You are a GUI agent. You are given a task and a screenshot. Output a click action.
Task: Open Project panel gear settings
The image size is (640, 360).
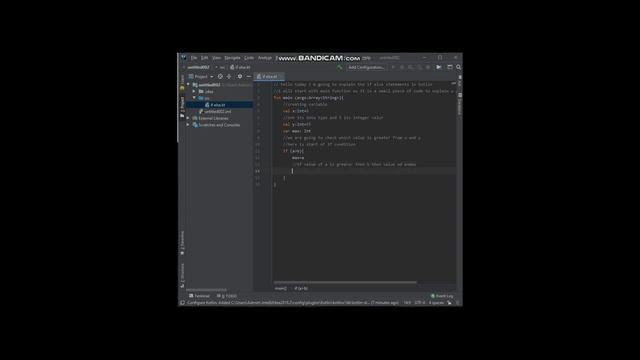(x=240, y=76)
